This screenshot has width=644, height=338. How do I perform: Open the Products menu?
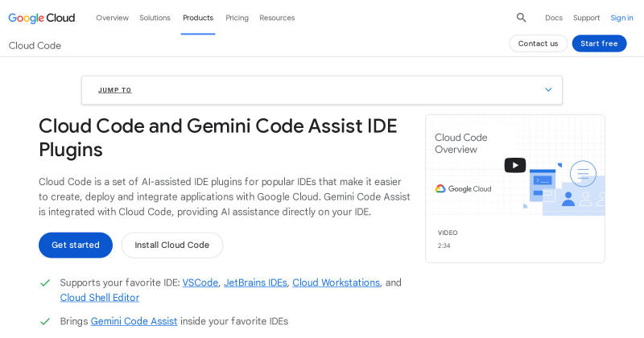[198, 18]
